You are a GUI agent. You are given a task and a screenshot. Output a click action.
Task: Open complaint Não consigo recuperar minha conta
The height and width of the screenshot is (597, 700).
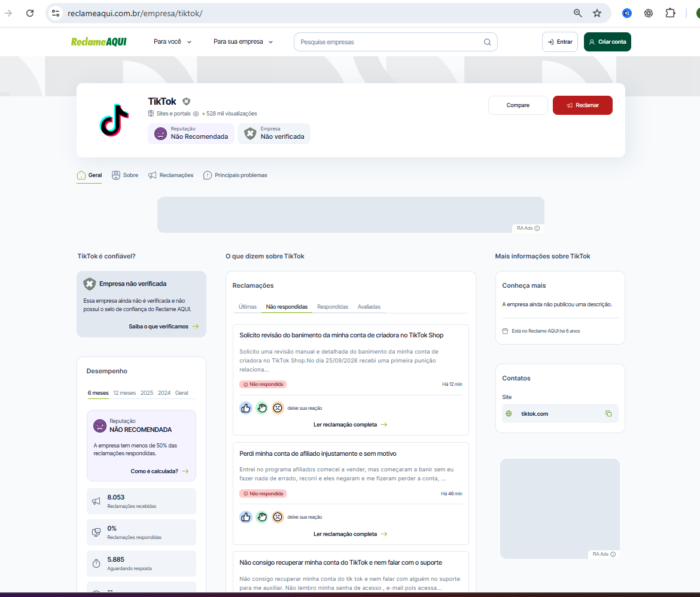point(340,563)
